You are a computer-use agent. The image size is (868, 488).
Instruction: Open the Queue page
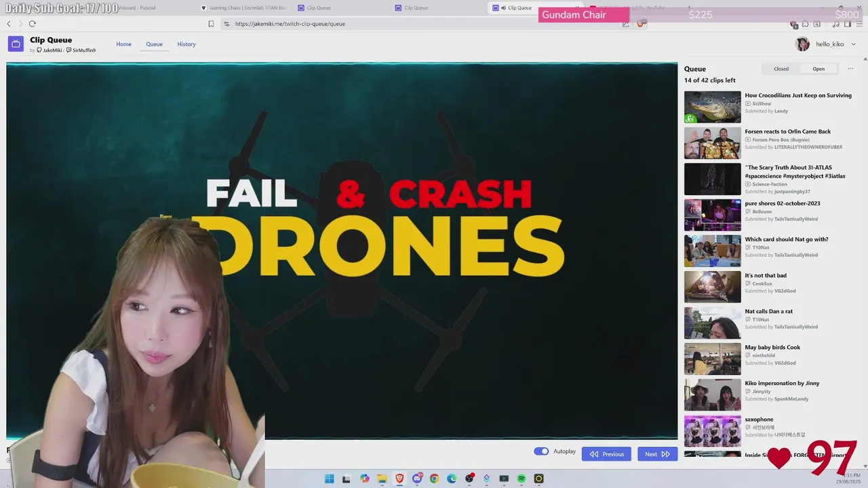[x=154, y=44]
